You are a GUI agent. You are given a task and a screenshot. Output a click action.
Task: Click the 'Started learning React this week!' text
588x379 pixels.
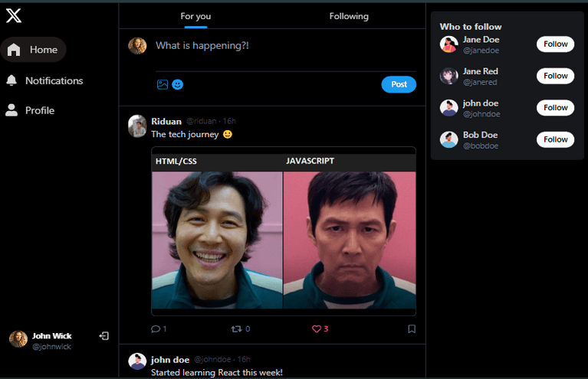tap(217, 373)
